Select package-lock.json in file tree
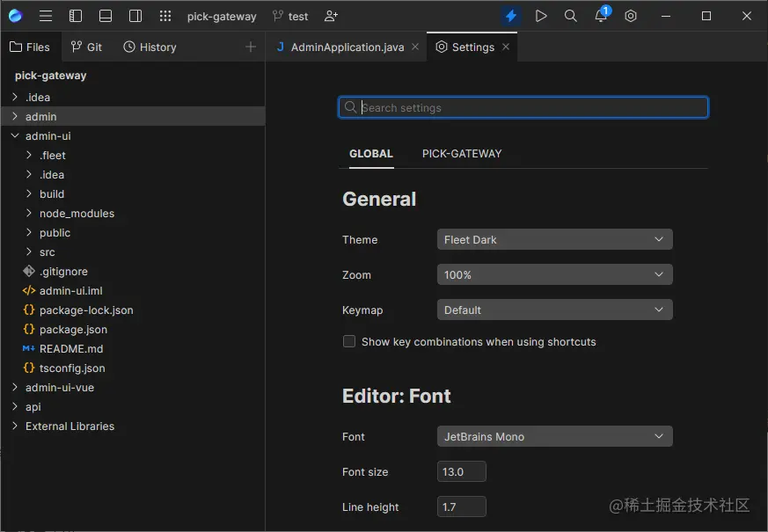Viewport: 768px width, 532px height. coord(86,310)
